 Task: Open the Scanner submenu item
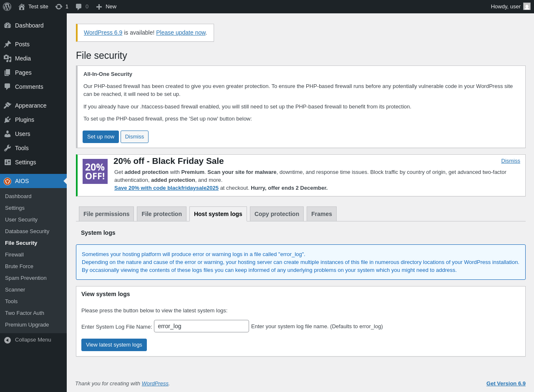pyautogui.click(x=15, y=289)
